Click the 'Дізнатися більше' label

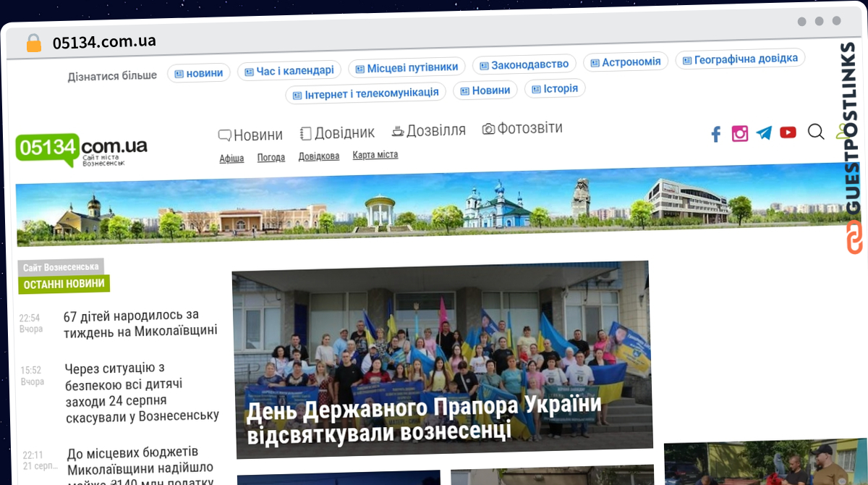112,76
